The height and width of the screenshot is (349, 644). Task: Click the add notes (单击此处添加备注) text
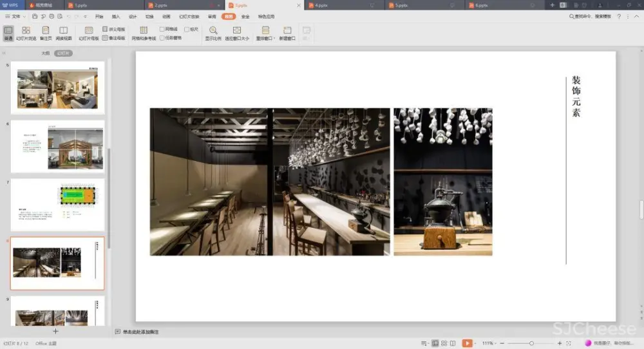(x=140, y=332)
